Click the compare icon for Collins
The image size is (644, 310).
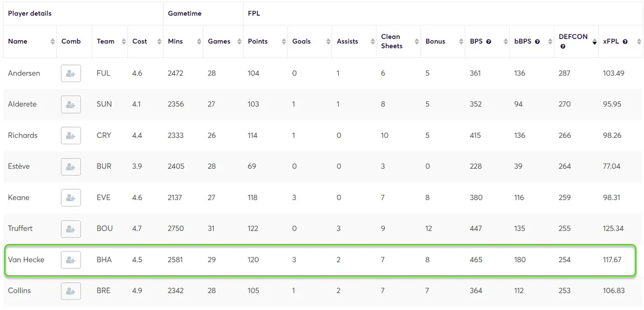[x=71, y=291]
